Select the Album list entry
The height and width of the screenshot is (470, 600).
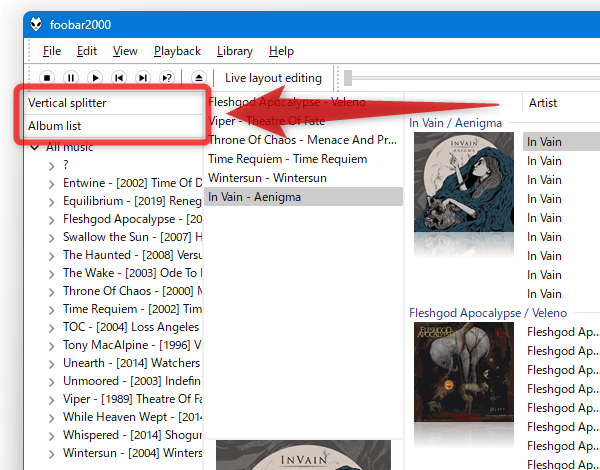[114, 126]
